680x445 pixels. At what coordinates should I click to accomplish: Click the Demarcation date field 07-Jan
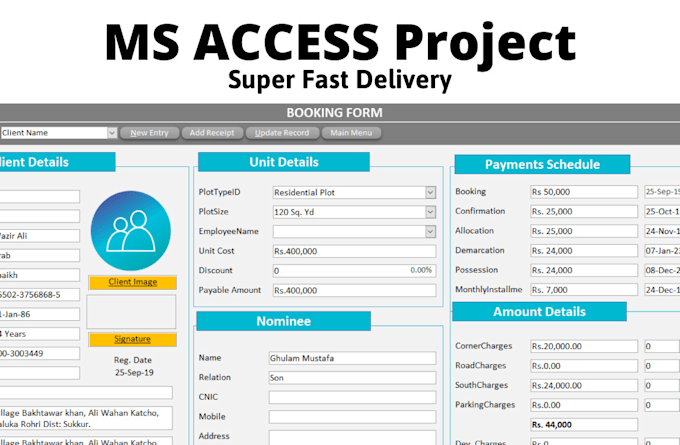pos(662,251)
